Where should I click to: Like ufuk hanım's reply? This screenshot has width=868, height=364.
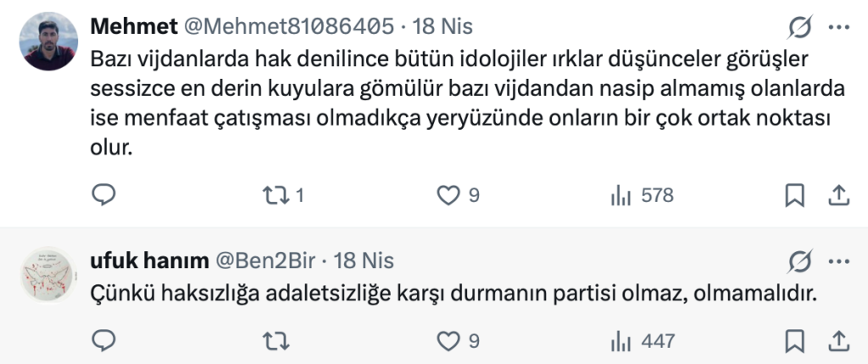click(448, 341)
